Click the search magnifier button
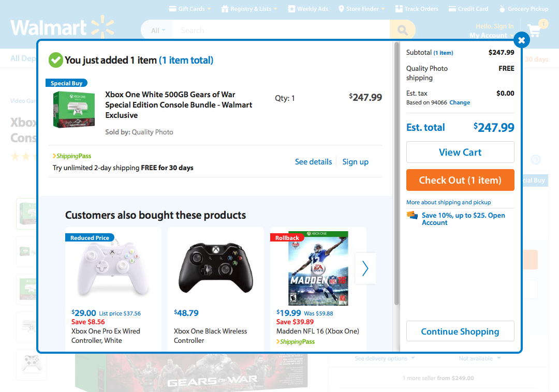Image resolution: width=559 pixels, height=392 pixels. tap(403, 31)
